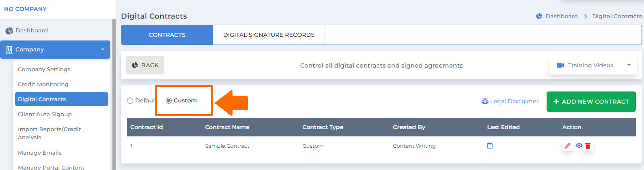Click the video camera Training Videos icon

[560, 65]
